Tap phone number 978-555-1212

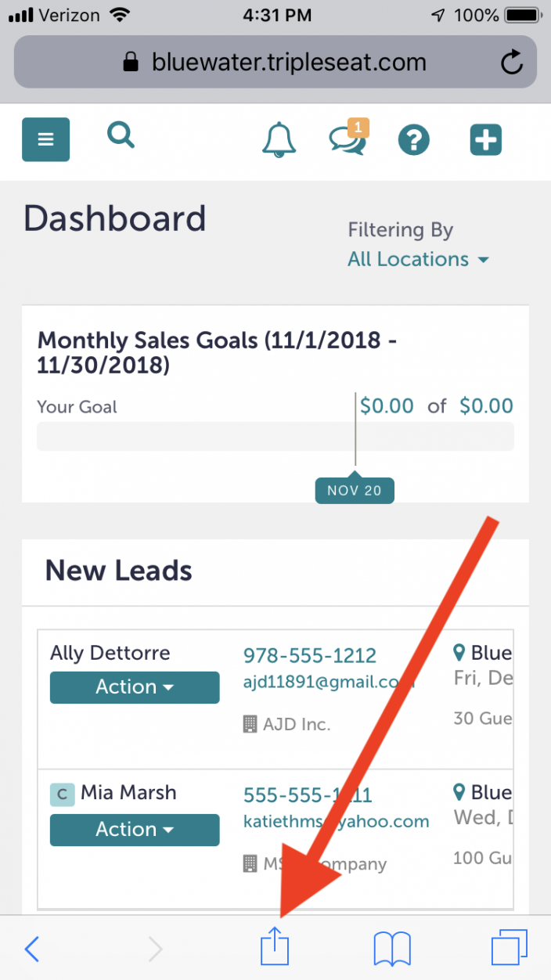pos(310,655)
